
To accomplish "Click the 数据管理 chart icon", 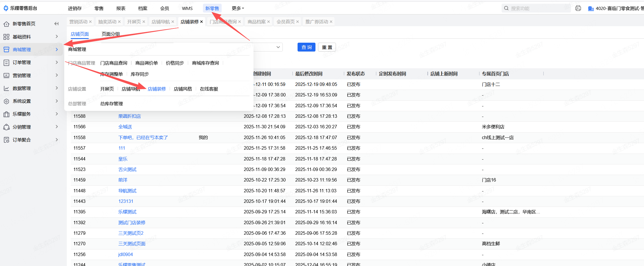I will coord(6,88).
